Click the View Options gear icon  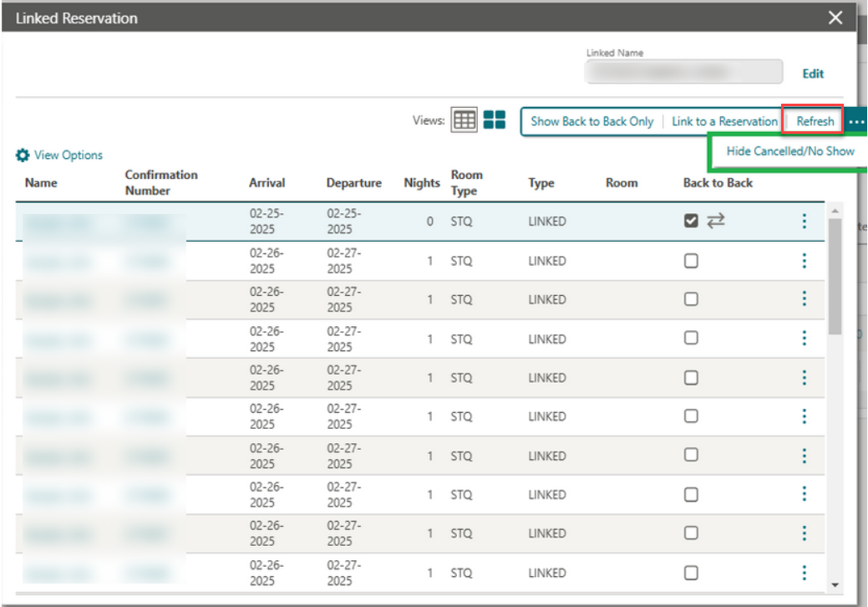23,155
